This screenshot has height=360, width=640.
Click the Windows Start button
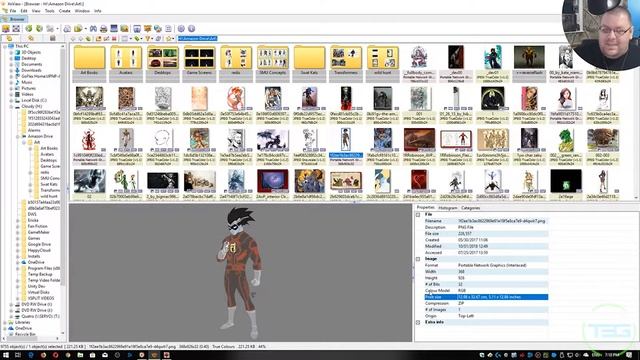tap(5, 355)
